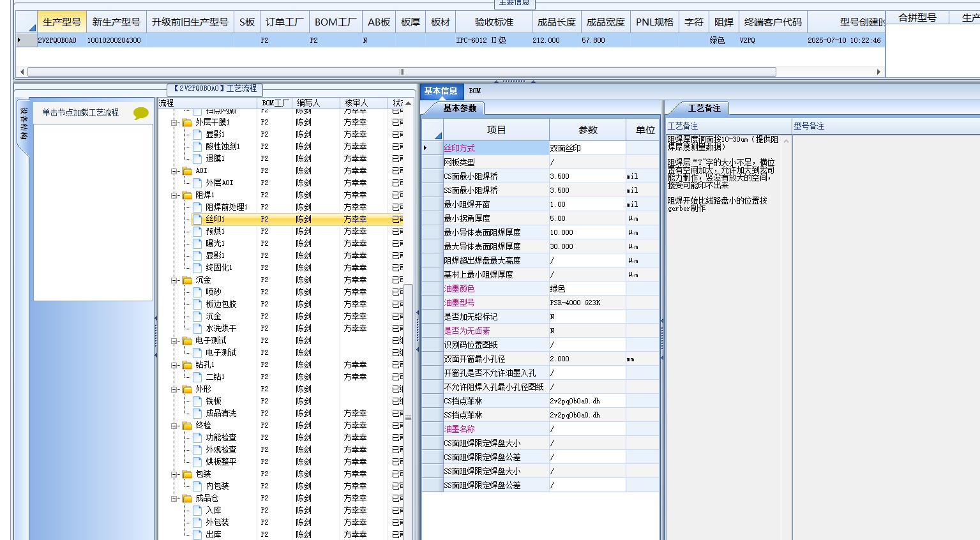Screen dimensions: 980x540
Task: Click the page icon beside 阻焊前处理1
Action: click(197, 207)
